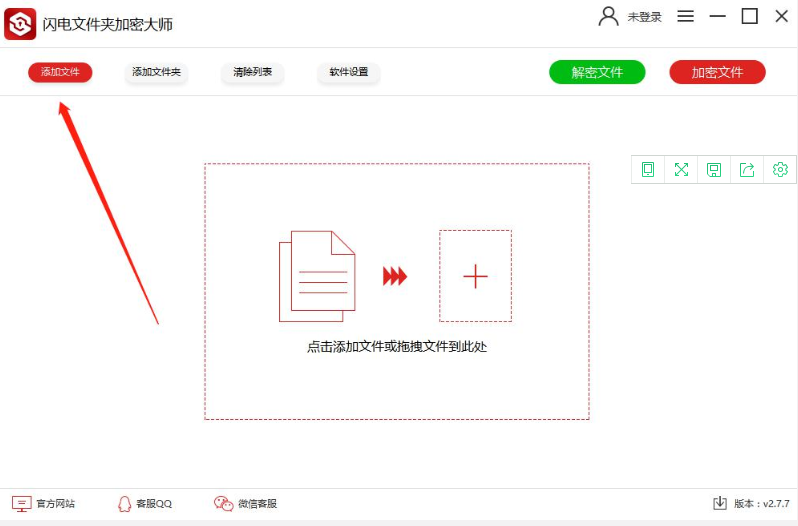Maximize the window

tap(749, 16)
